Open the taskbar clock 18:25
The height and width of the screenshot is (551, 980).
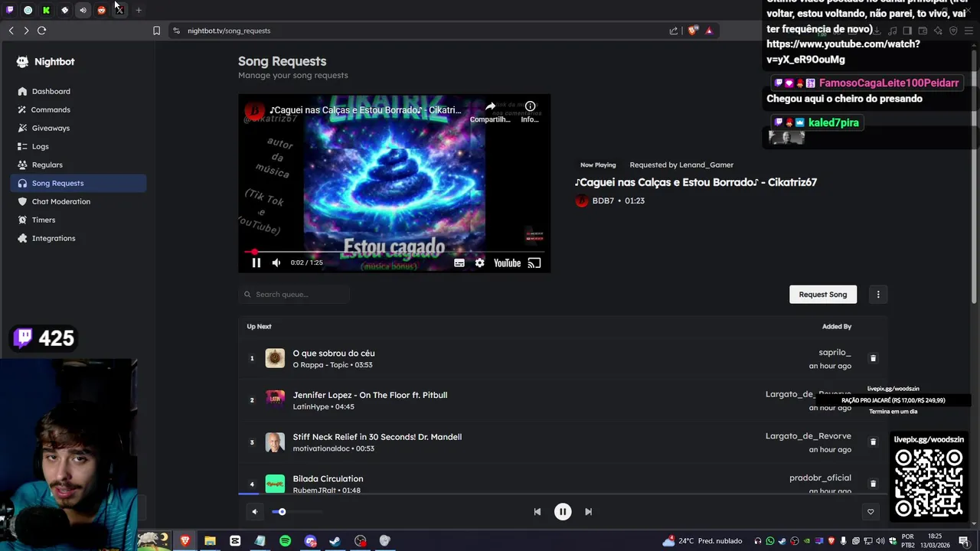coord(934,541)
